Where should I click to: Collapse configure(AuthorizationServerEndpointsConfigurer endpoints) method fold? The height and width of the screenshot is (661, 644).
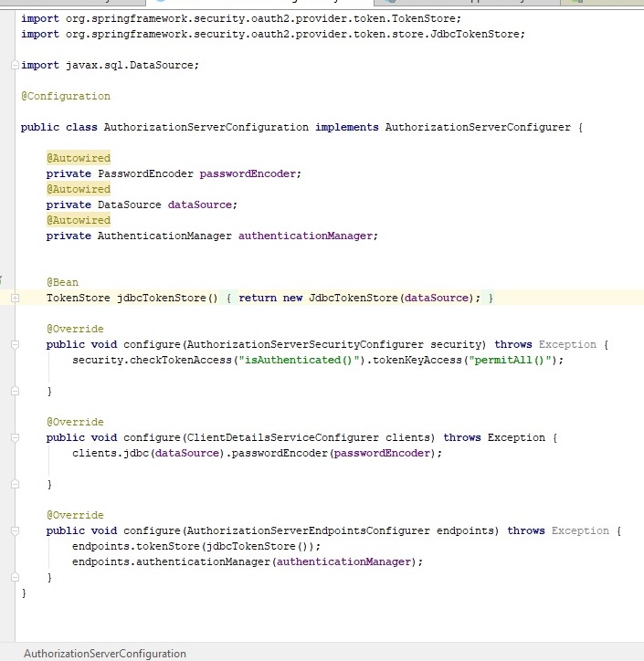(15, 531)
